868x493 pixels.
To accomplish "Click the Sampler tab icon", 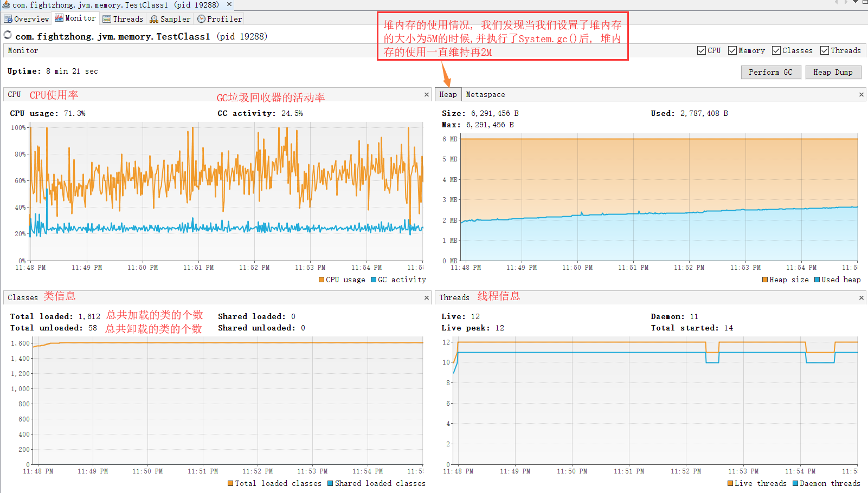I will [154, 19].
